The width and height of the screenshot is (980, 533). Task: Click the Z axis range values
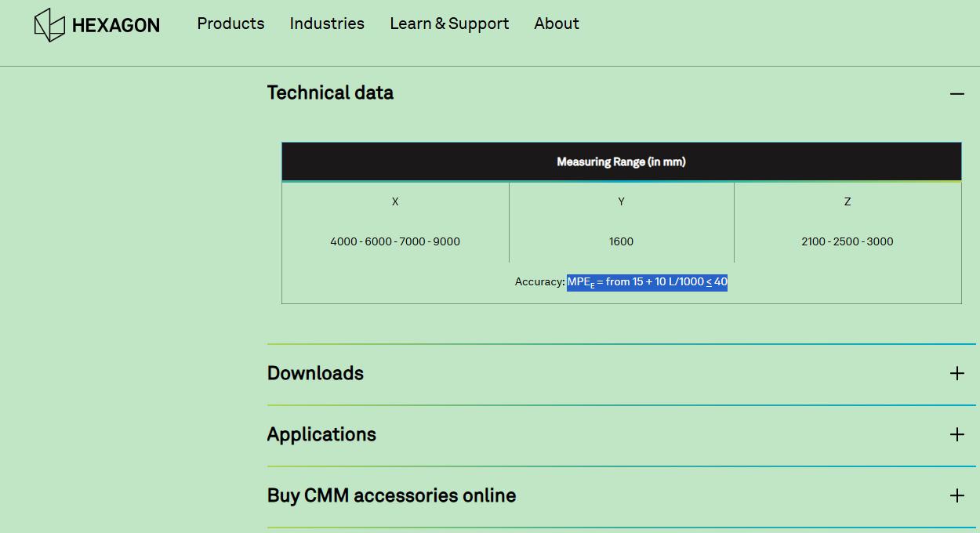[847, 241]
